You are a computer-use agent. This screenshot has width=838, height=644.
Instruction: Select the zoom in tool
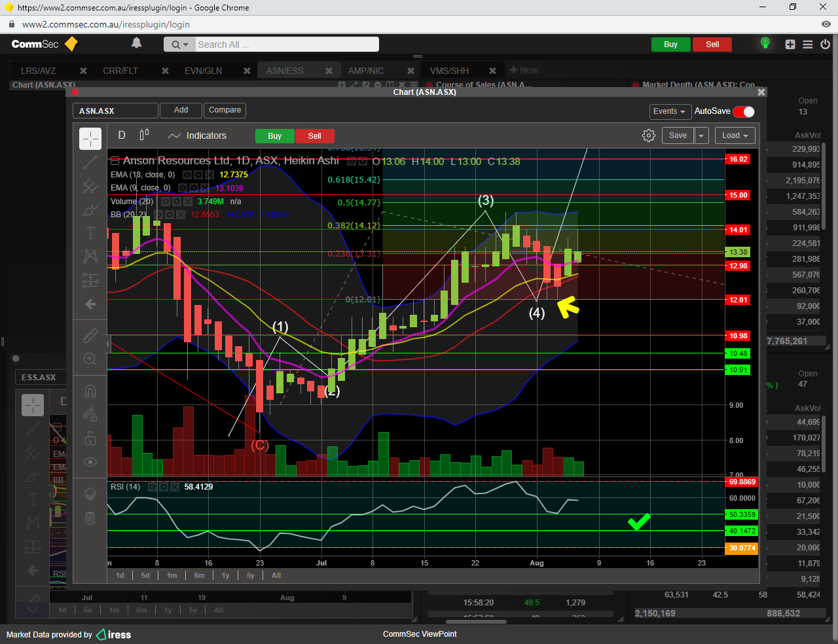[x=90, y=359]
